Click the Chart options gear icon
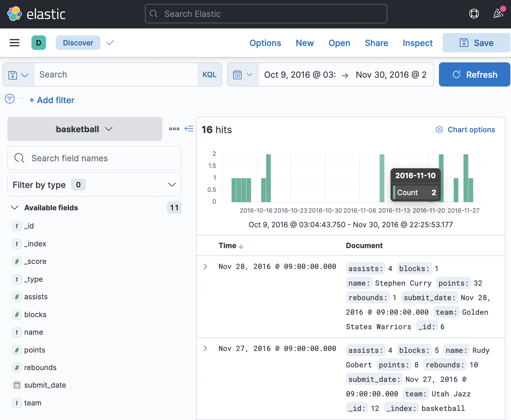The height and width of the screenshot is (420, 511). tap(439, 130)
